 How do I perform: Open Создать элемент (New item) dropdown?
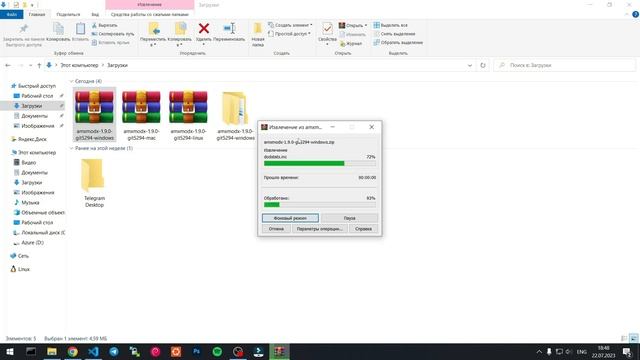coord(290,25)
